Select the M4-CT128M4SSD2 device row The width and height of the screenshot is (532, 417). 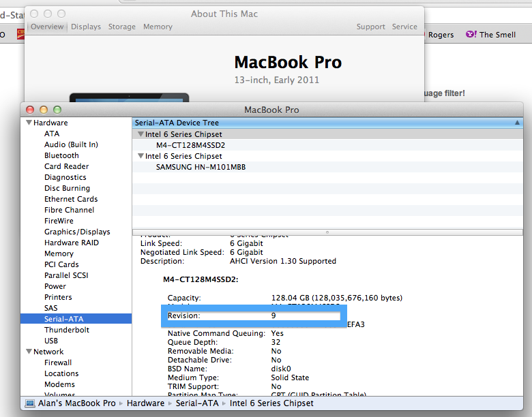(327, 145)
